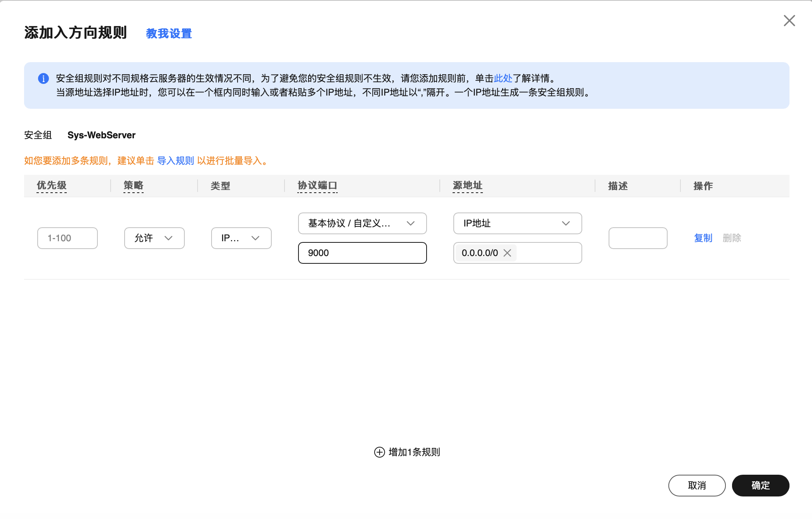
Task: Click 删除 to delete the rule
Action: [x=732, y=238]
